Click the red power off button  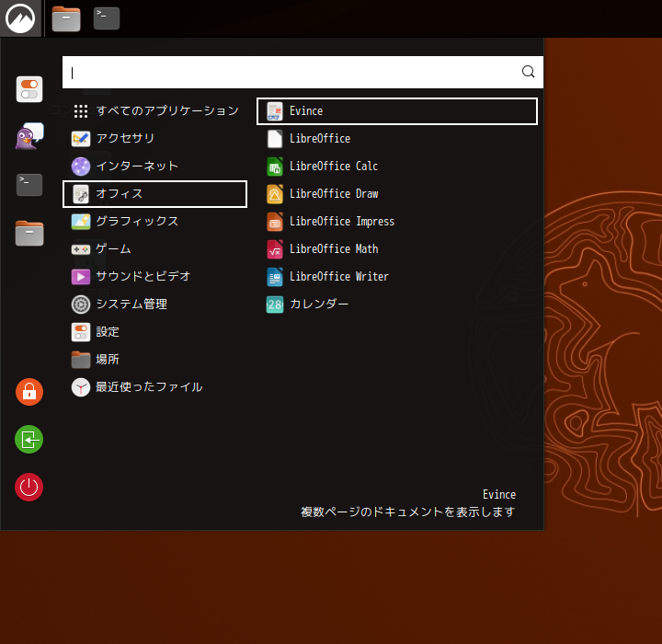pos(29,487)
